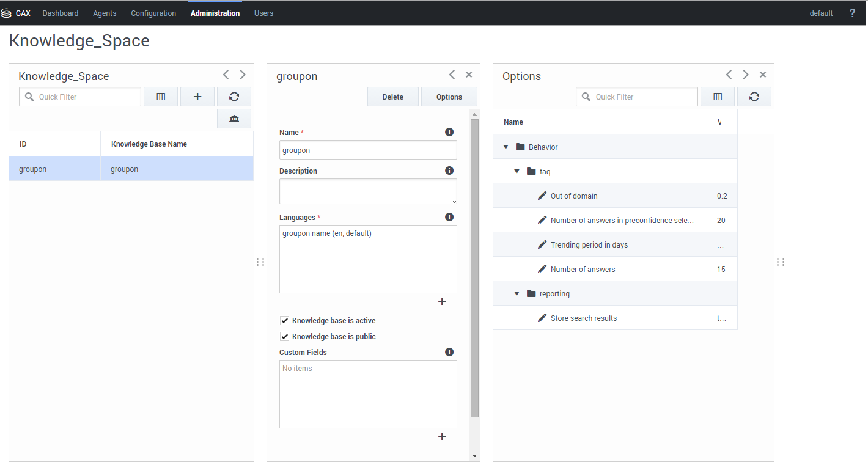Collapse the reporting folder

click(x=517, y=294)
